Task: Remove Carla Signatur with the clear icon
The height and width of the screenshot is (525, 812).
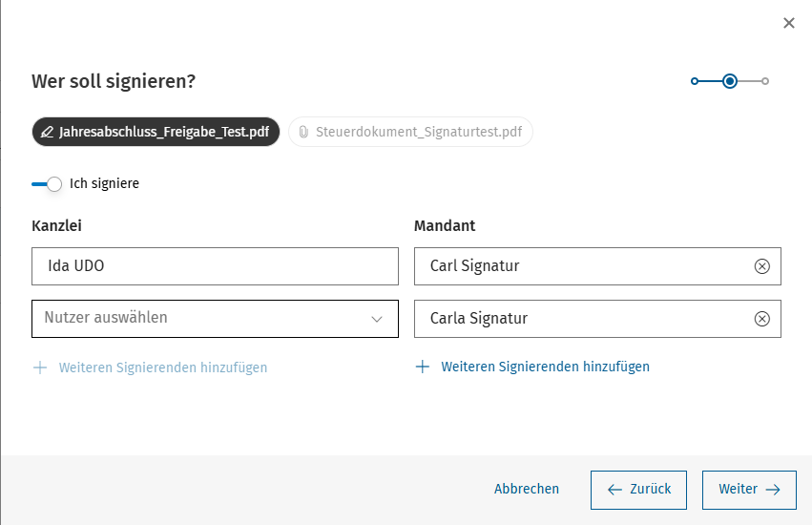Action: click(761, 318)
